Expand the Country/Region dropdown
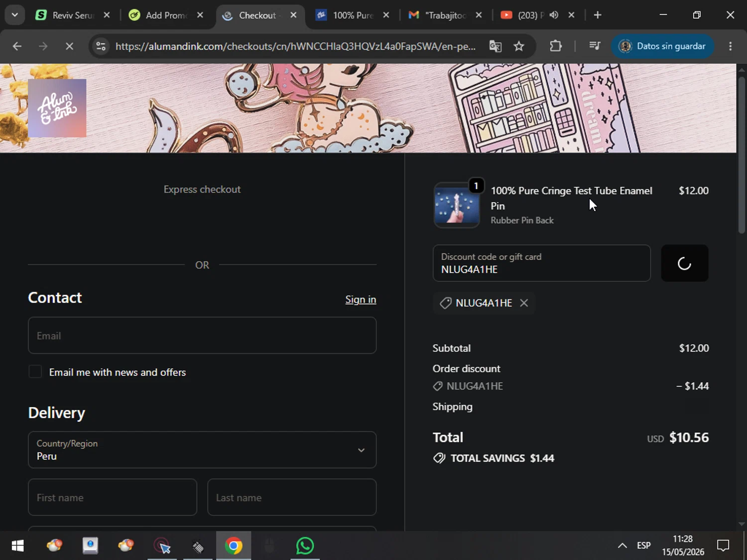This screenshot has height=560, width=747. (202, 450)
